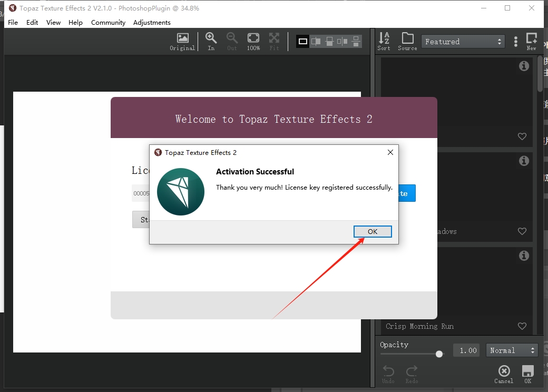Select top-bottom dual view mode
The image size is (548, 392).
(356, 42)
